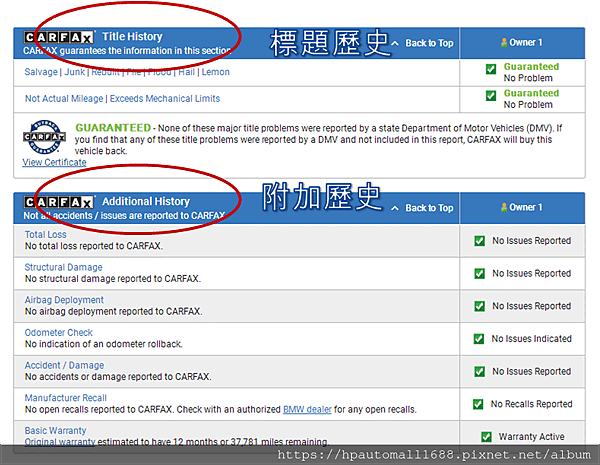
Task: Click Owner 1 label in Additional History header
Action: (526, 207)
